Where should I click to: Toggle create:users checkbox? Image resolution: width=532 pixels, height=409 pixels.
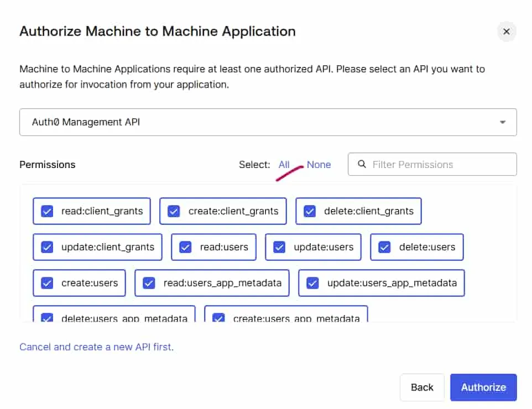pyautogui.click(x=47, y=283)
